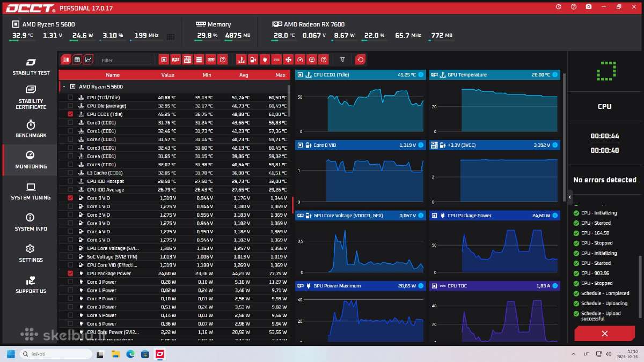The width and height of the screenshot is (644, 362).
Task: Open Microsoft Edge from the taskbar
Action: coord(130,354)
